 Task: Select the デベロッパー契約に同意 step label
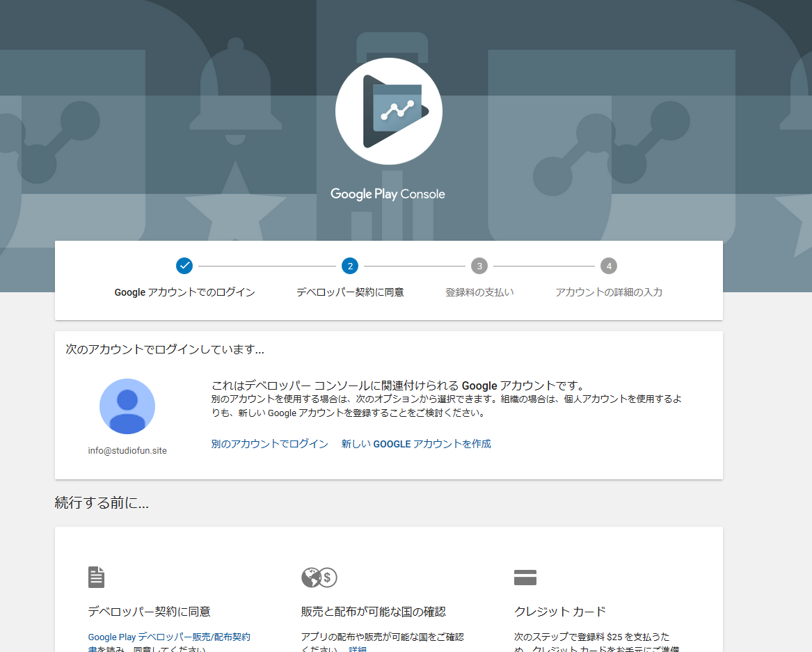[350, 292]
